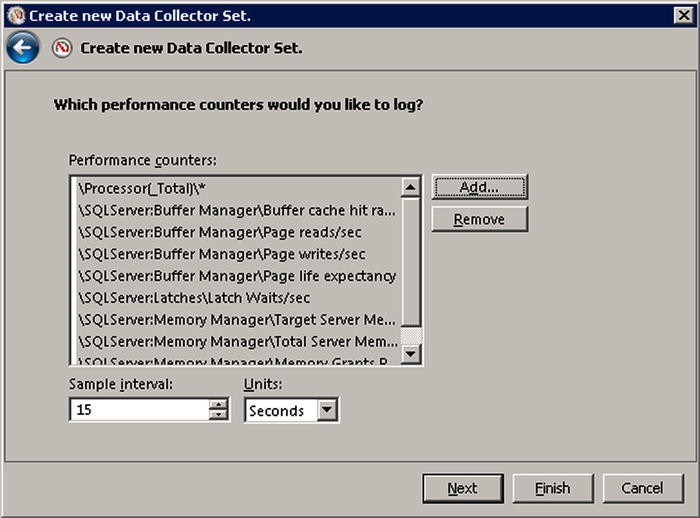Decrease sample interval with down spinner
700x518 pixels.
click(x=218, y=415)
